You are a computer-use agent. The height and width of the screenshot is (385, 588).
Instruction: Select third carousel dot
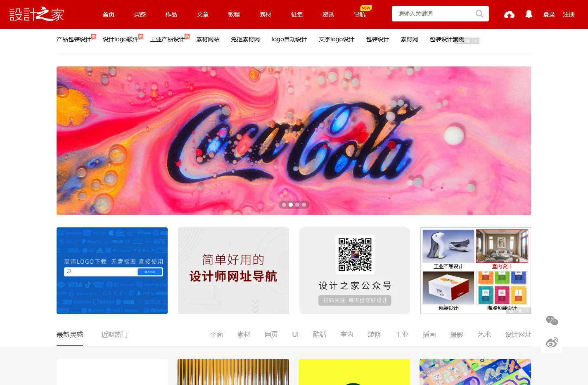297,205
